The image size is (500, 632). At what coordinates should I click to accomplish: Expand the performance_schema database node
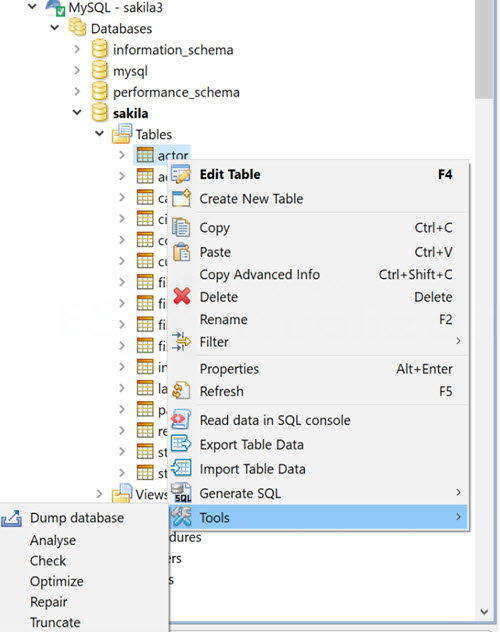click(x=77, y=91)
